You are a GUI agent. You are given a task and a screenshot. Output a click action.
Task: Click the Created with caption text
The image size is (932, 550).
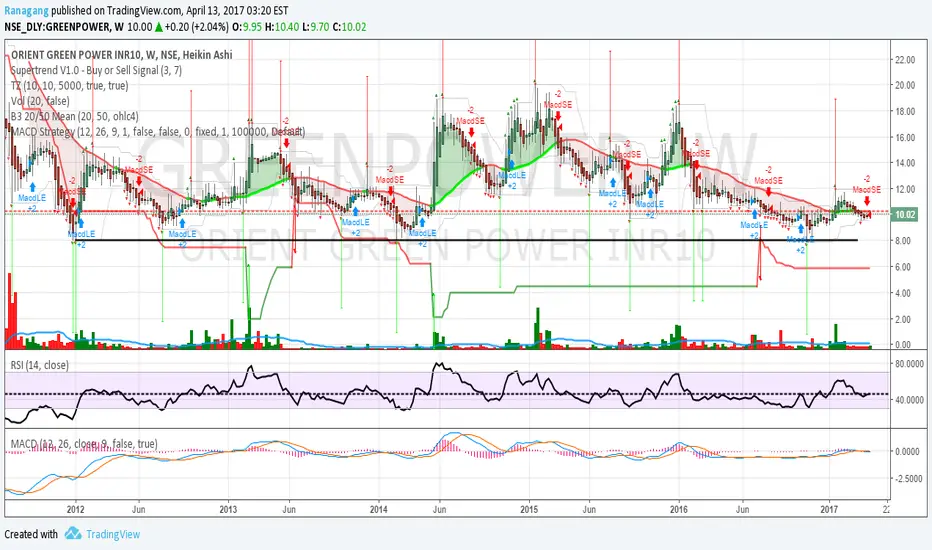pyautogui.click(x=31, y=534)
